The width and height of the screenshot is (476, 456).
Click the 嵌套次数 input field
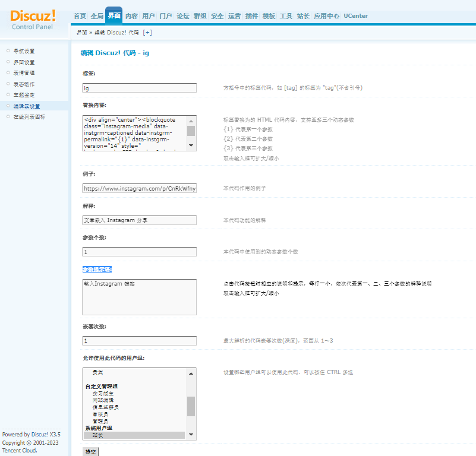[140, 340]
